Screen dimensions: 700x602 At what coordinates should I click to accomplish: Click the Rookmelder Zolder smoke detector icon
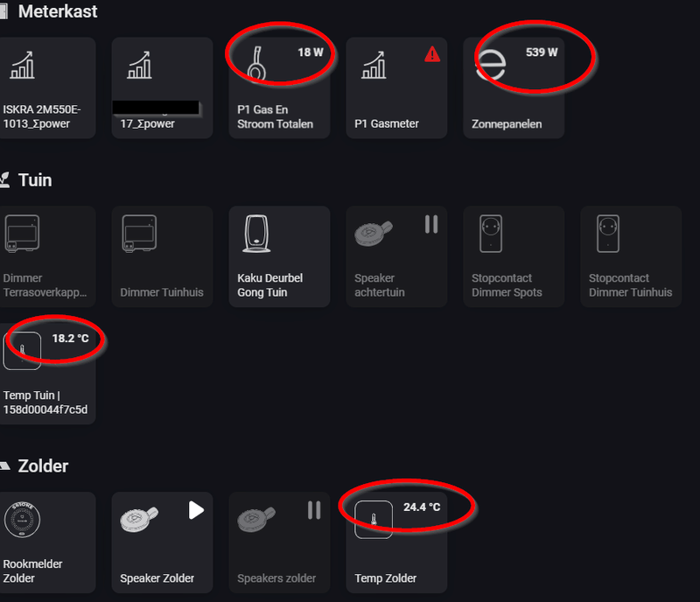(x=23, y=519)
